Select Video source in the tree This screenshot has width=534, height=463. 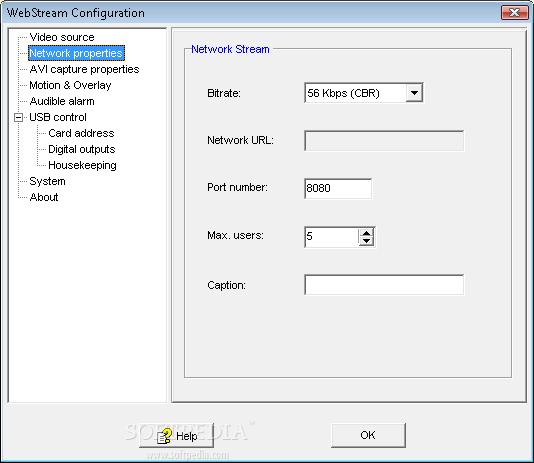62,37
